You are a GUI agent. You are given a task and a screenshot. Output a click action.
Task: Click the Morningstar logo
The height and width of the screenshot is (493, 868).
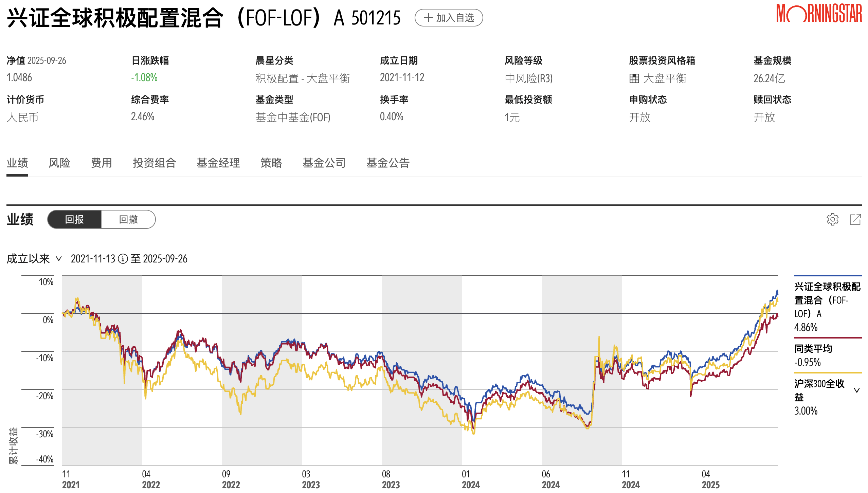pyautogui.click(x=819, y=14)
